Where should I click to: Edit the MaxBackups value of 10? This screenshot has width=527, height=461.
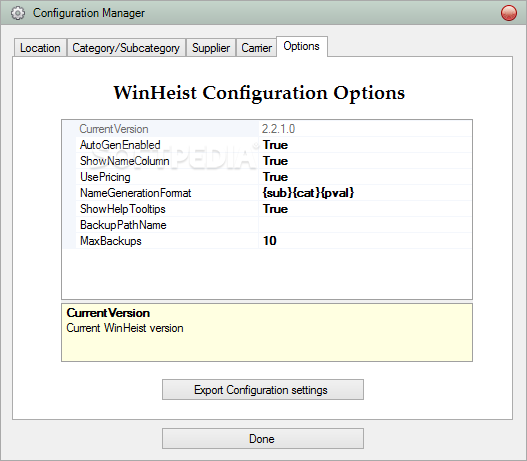365,241
